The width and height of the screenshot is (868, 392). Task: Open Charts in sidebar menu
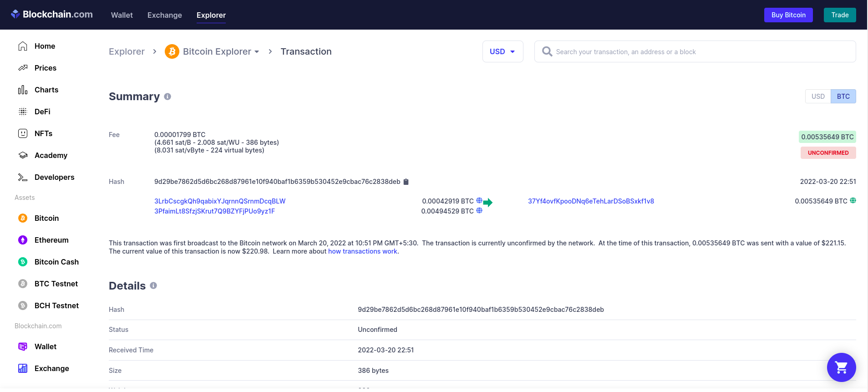[x=46, y=90]
